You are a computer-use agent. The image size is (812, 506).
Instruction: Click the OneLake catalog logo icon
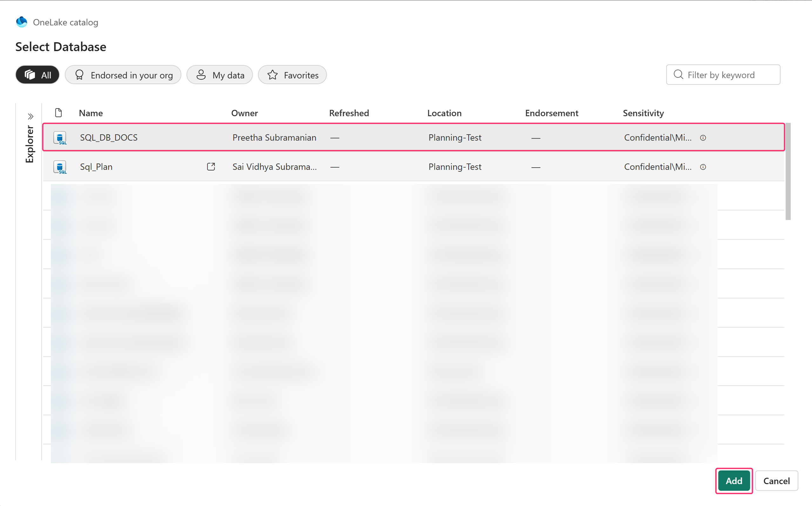pos(22,22)
